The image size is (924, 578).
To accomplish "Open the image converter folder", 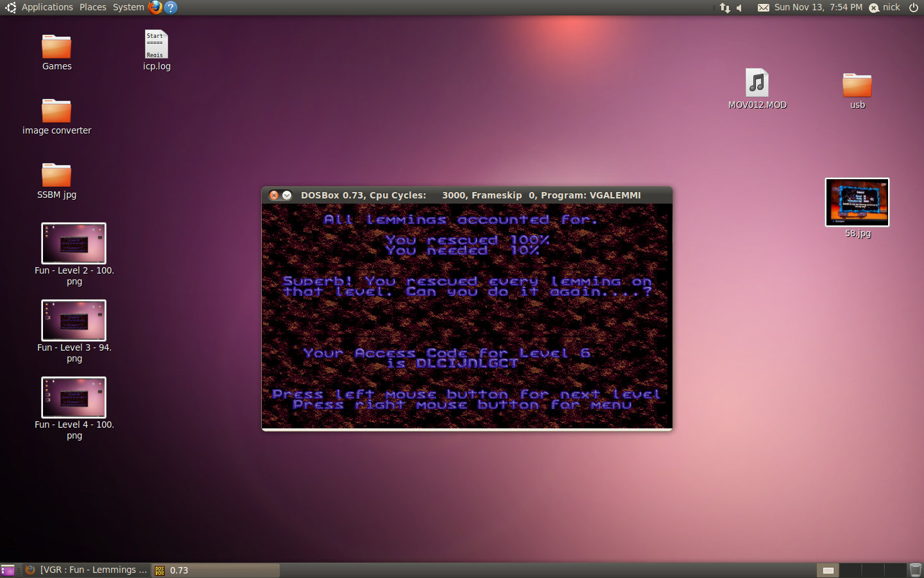I will coord(56,112).
